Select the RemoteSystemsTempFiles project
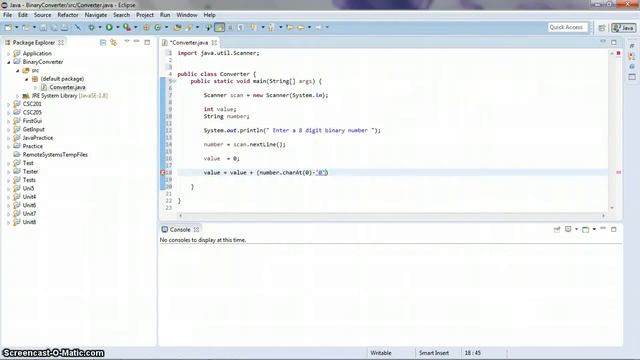Screen dimensions: 640x360 [55, 155]
